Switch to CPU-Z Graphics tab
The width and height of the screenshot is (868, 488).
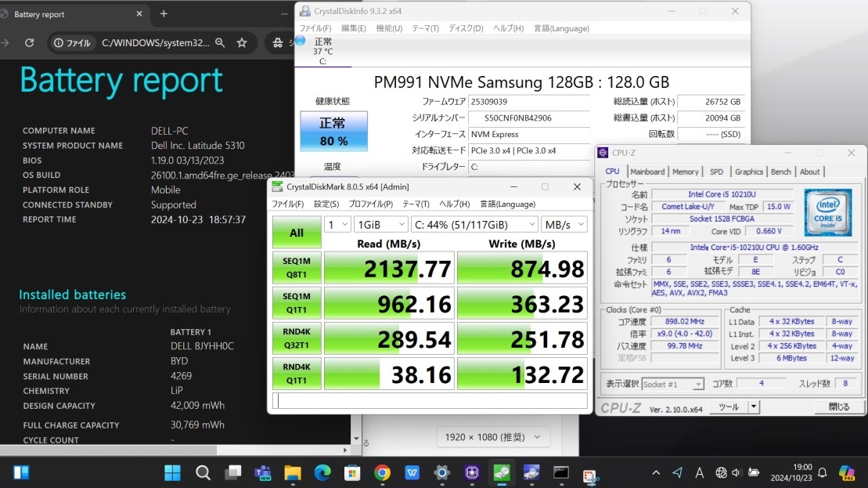749,172
